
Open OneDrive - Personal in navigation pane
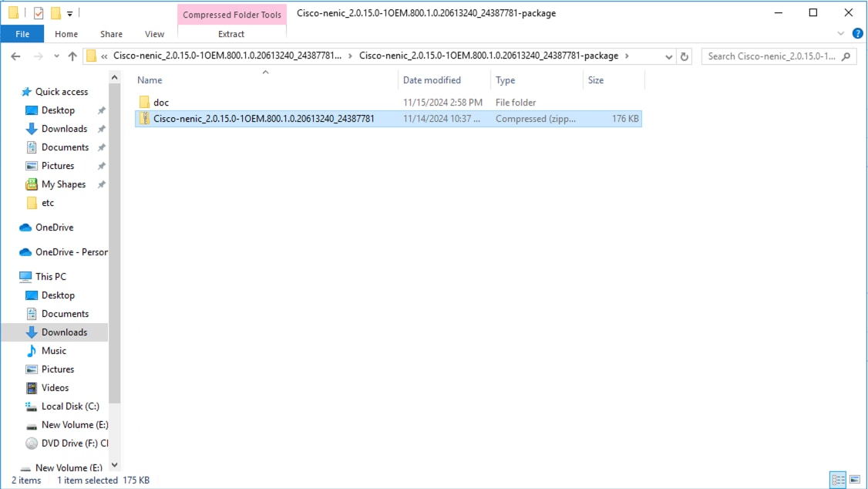tap(72, 252)
